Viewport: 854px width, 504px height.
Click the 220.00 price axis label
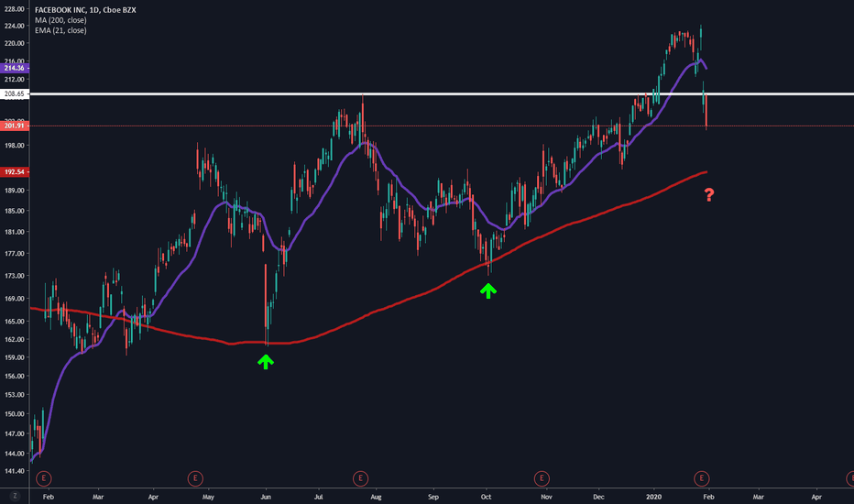[x=15, y=43]
